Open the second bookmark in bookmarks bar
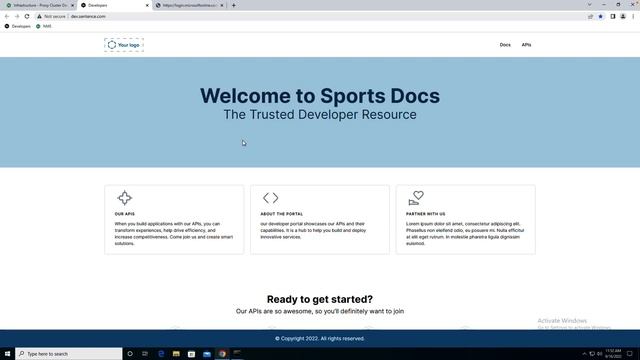 point(44,26)
